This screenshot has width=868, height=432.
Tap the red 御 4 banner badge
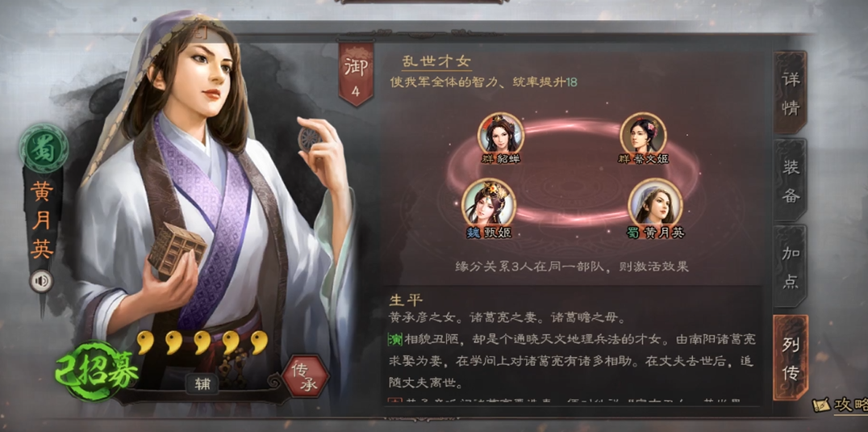[356, 73]
